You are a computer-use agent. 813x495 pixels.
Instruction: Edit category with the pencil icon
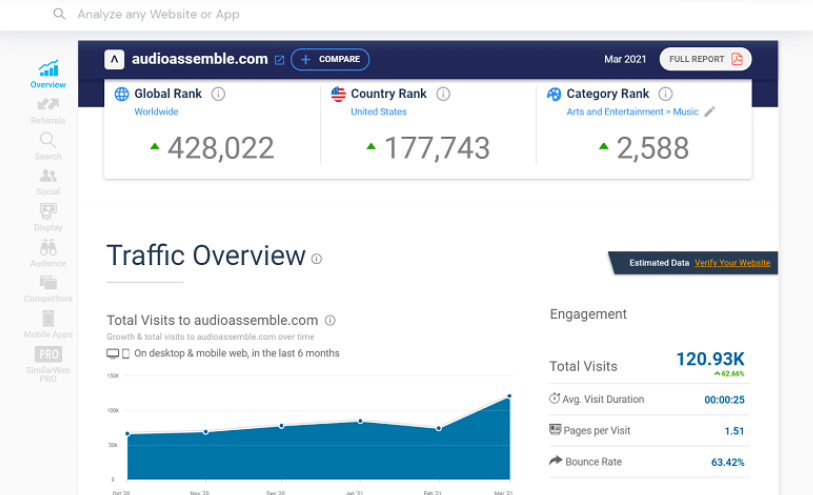click(x=710, y=111)
